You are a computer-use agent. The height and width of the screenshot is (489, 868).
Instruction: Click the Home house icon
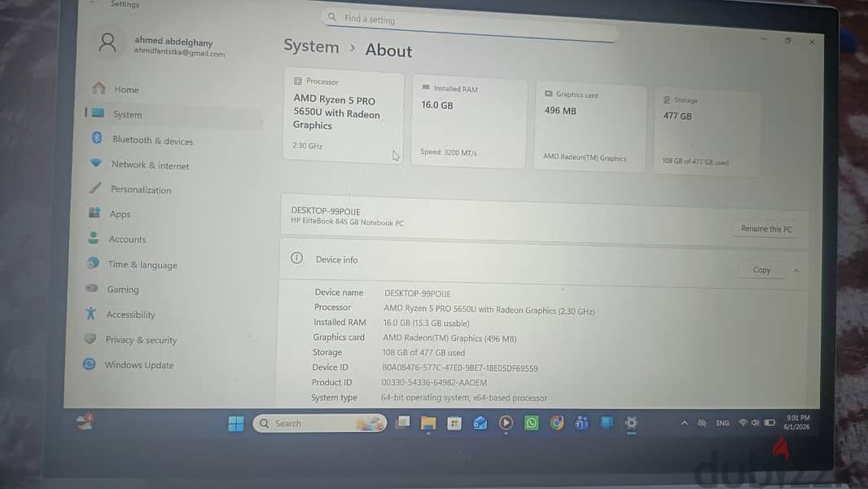99,87
